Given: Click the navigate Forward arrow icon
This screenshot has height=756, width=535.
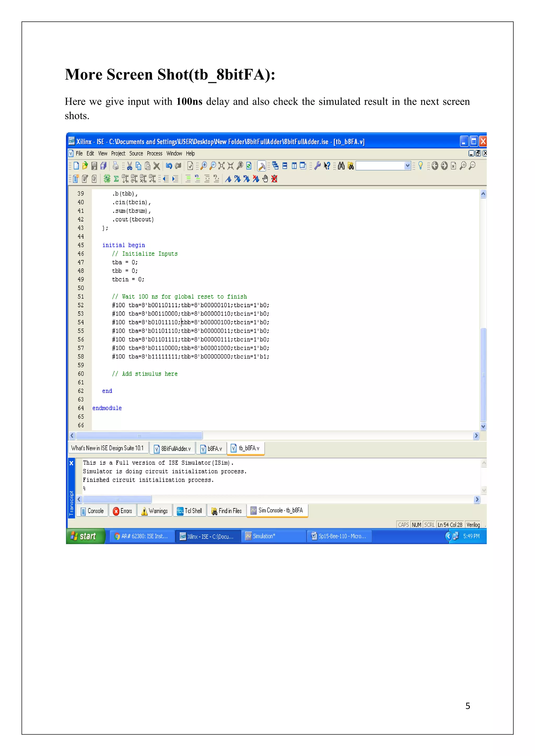Looking at the screenshot, I should (x=444, y=166).
